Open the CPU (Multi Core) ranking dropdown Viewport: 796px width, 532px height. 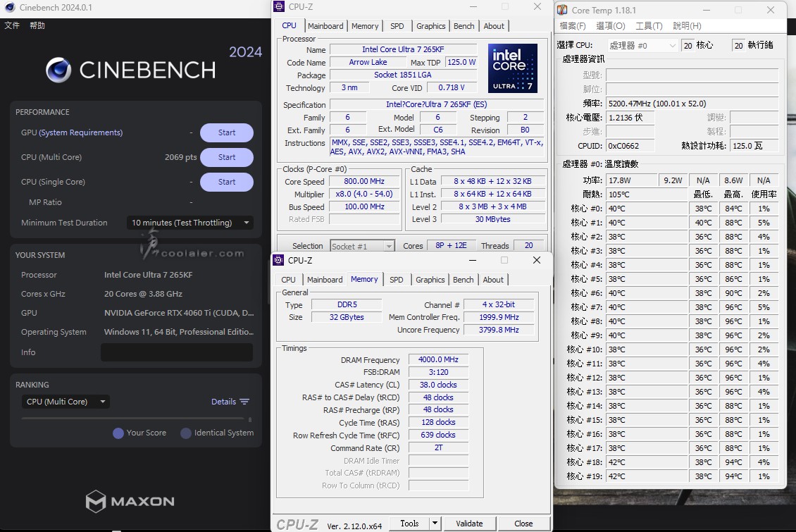(x=66, y=402)
